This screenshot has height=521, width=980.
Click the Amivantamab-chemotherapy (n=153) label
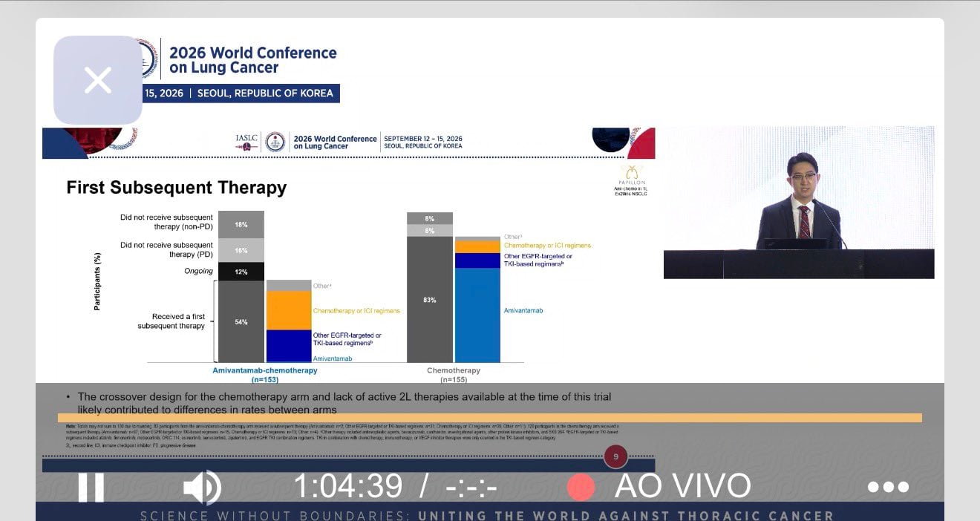pyautogui.click(x=265, y=374)
